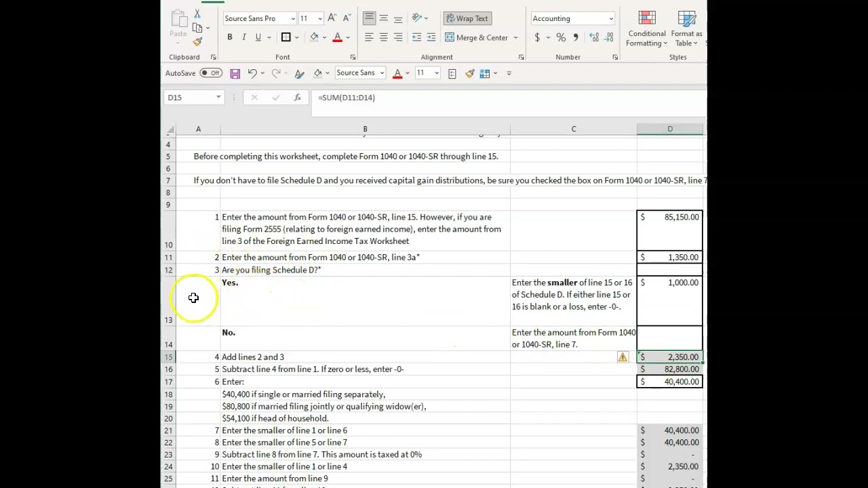Image resolution: width=868 pixels, height=488 pixels.
Task: Click formula bar with =SUM(D11:D14)
Action: [509, 98]
